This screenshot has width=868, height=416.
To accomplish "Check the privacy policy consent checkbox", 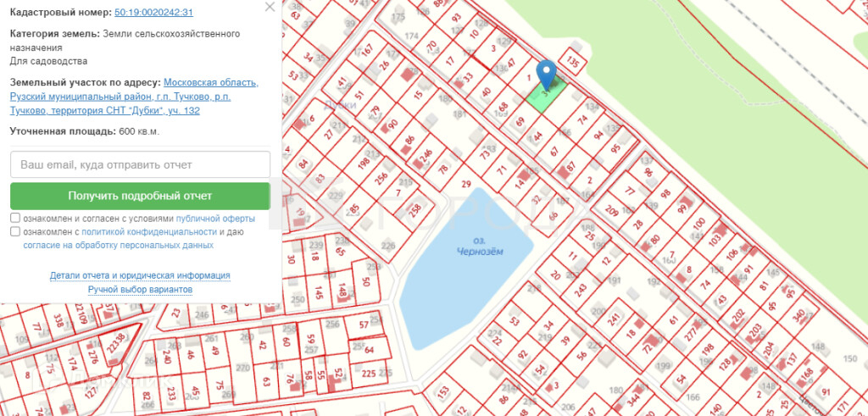I will pyautogui.click(x=15, y=231).
